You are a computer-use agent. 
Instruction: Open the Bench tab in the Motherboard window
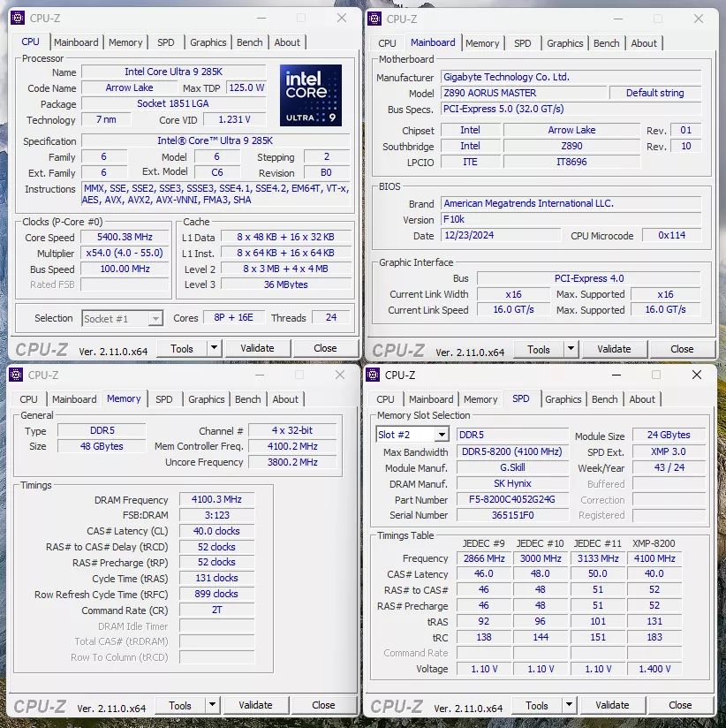[x=607, y=43]
